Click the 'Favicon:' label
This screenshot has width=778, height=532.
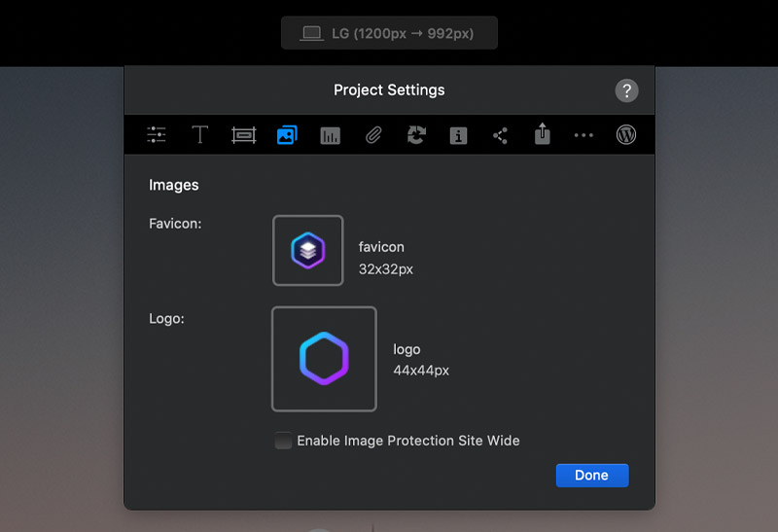pos(175,224)
